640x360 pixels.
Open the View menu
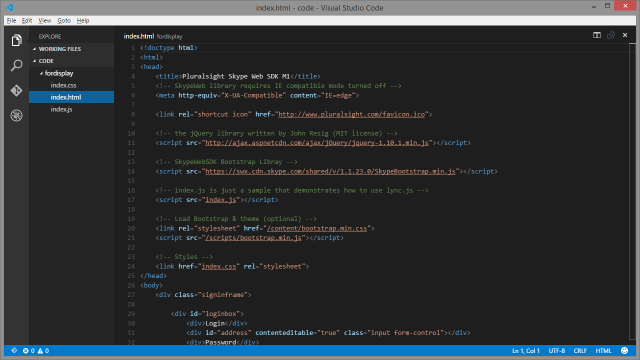pyautogui.click(x=44, y=20)
